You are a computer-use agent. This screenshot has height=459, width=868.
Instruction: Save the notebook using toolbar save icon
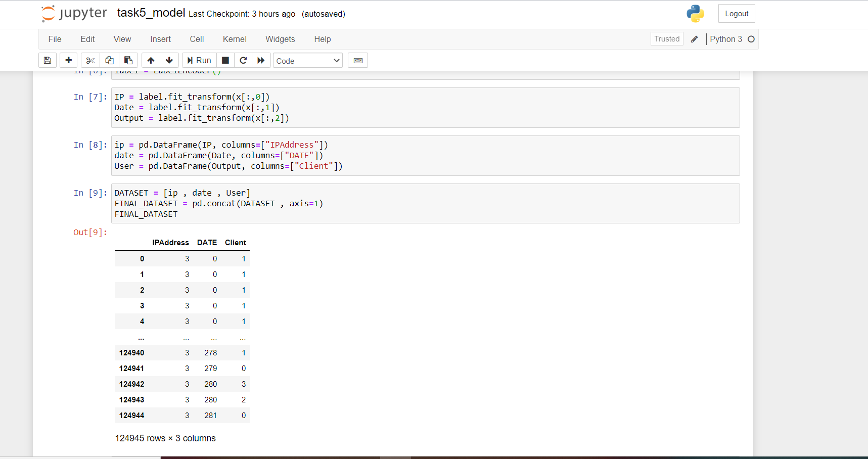(47, 60)
